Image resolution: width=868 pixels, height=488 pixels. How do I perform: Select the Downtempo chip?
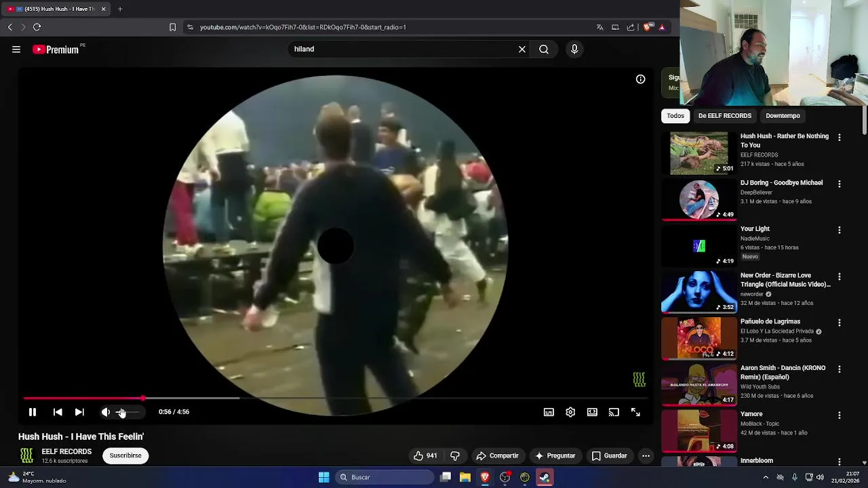(783, 116)
